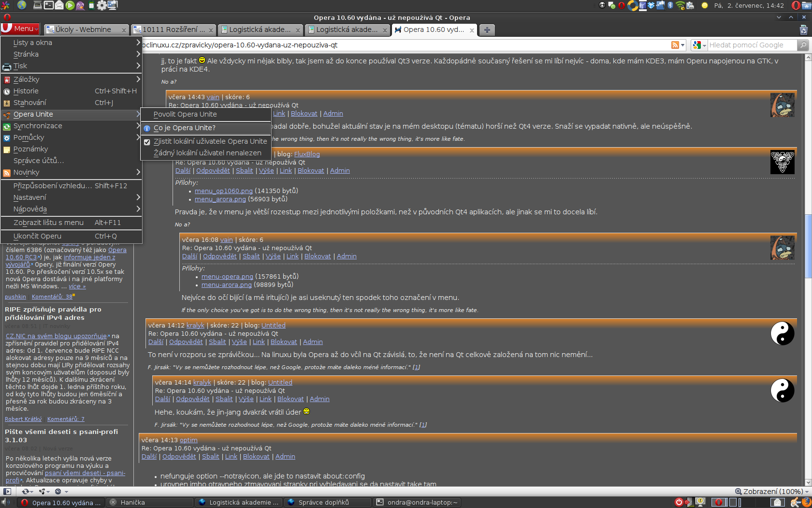Expand the Synchronizace submenu arrow
The width and height of the screenshot is (812, 508).
[138, 126]
